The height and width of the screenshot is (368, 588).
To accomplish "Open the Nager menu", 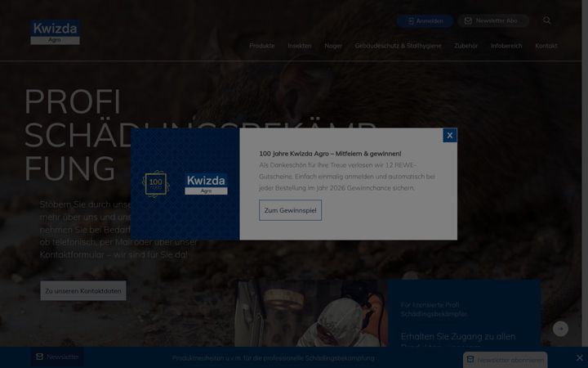I will click(x=333, y=46).
